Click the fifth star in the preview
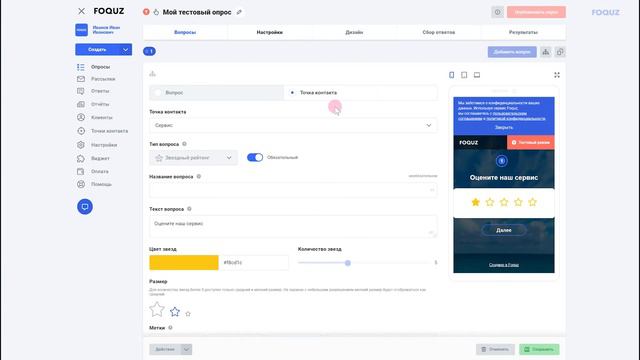The height and width of the screenshot is (360, 640). point(532,202)
